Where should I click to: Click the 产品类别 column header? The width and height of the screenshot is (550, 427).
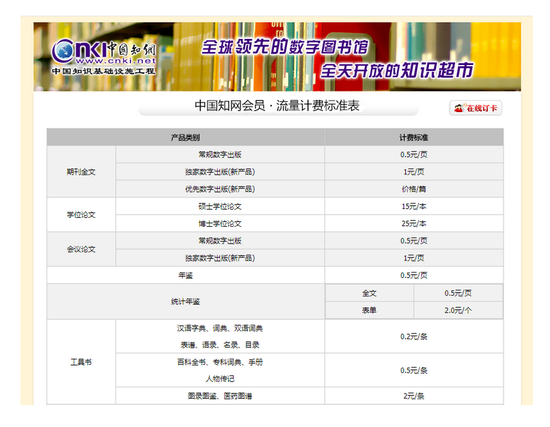pos(186,138)
